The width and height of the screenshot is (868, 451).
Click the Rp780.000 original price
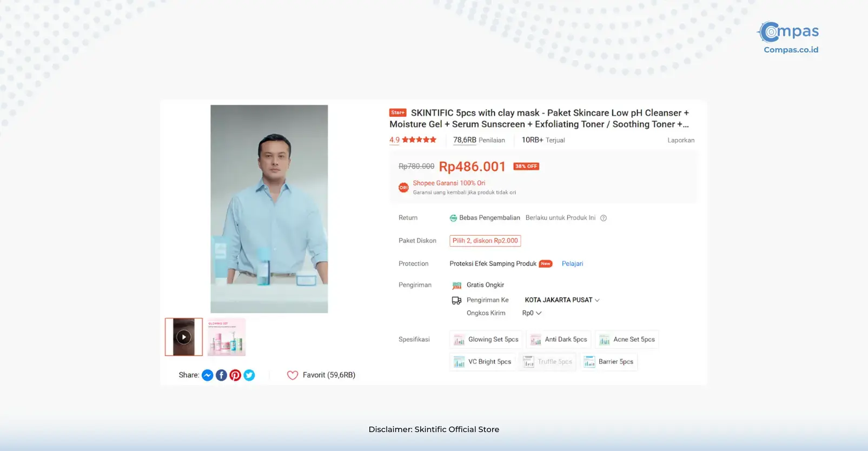tap(416, 167)
